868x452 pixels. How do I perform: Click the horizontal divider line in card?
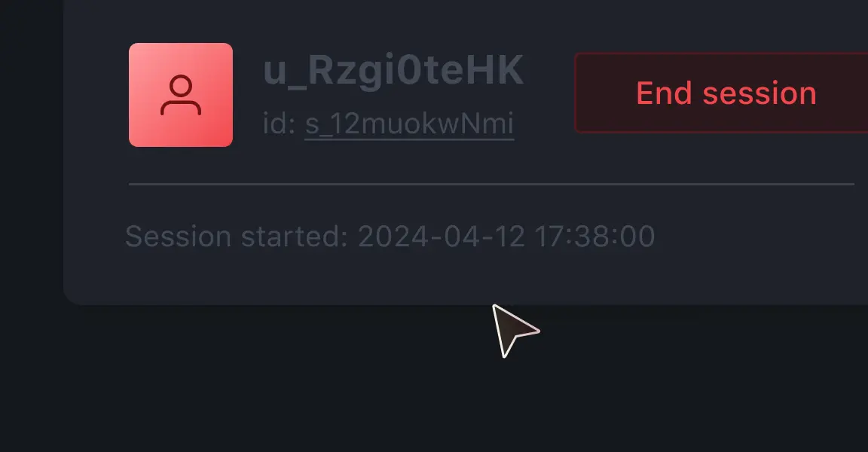pyautogui.click(x=491, y=184)
